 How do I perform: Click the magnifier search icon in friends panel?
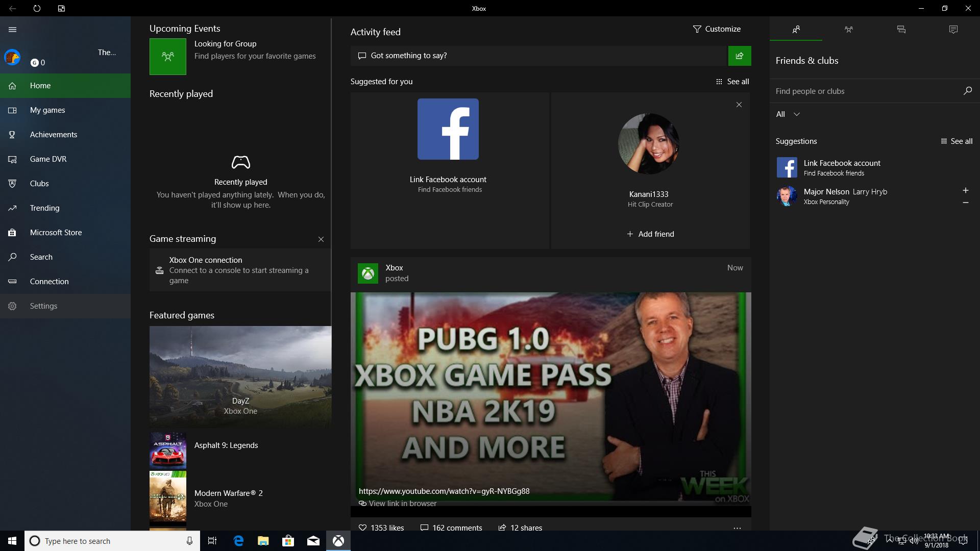click(x=968, y=91)
